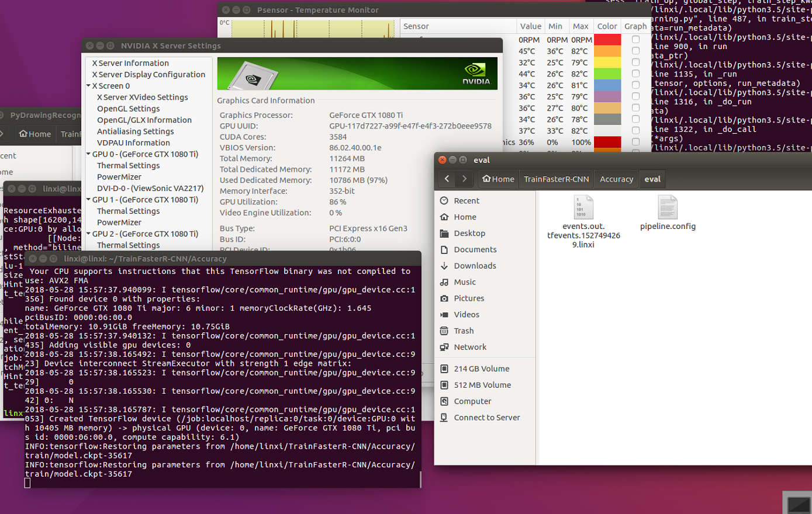The height and width of the screenshot is (514, 812).
Task: Toggle Graph checkbox for the 32°C sensor row
Action: [635, 62]
